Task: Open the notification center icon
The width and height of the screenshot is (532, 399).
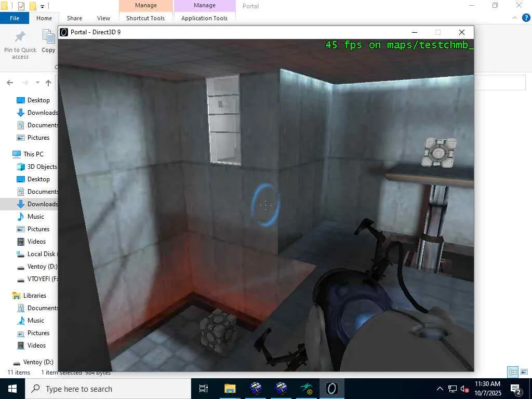Action: pos(516,389)
